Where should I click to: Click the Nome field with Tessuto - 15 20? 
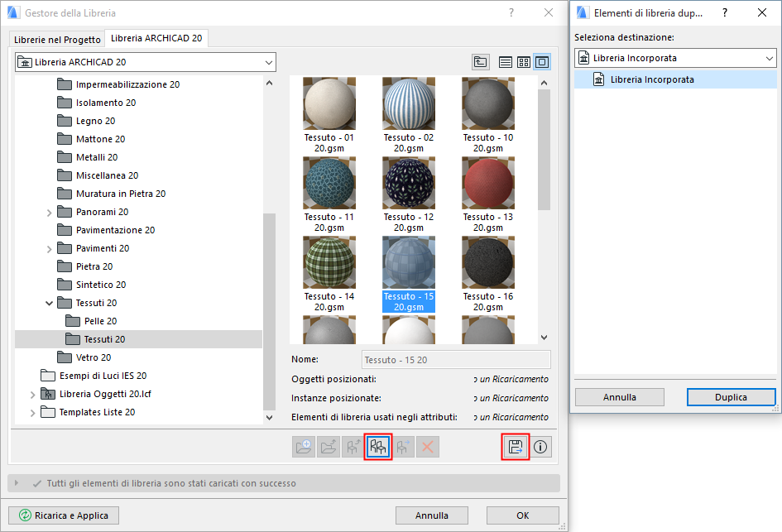tap(456, 359)
